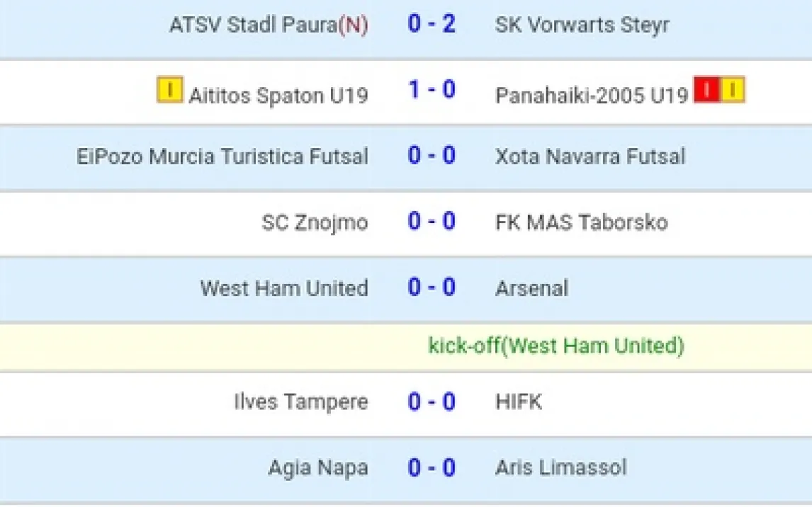
Task: Open HIFK team page
Action: click(x=519, y=402)
